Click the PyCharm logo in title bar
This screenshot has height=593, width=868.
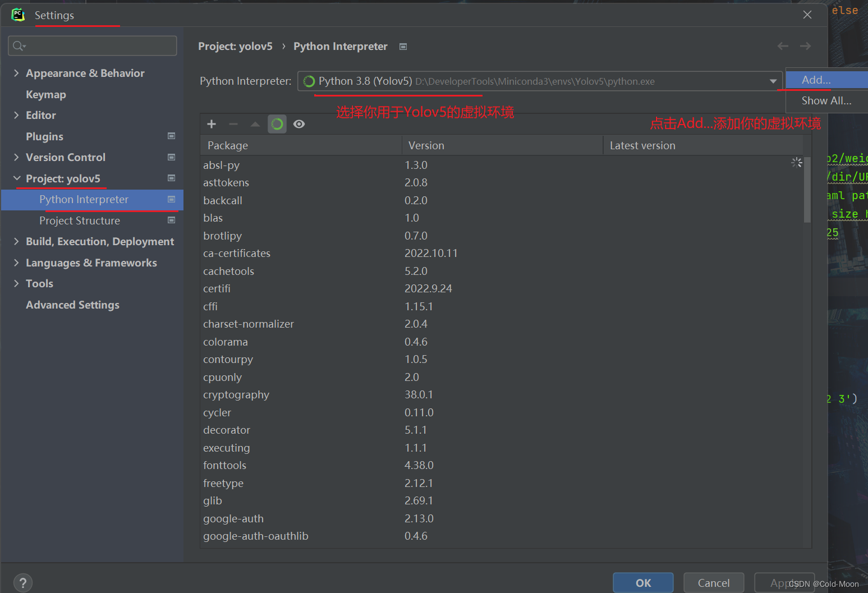pos(18,15)
